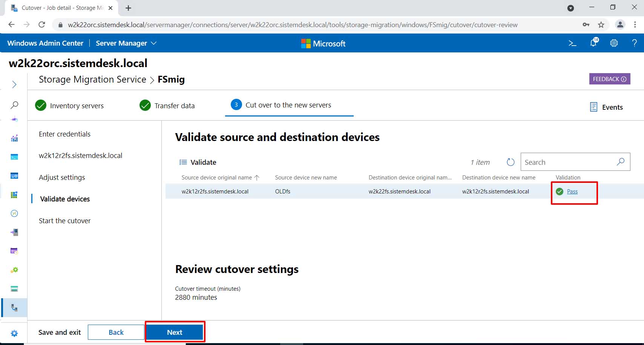Open the Storage drive icon in sidebar
Screen dimensions: 644x345
coord(14,289)
